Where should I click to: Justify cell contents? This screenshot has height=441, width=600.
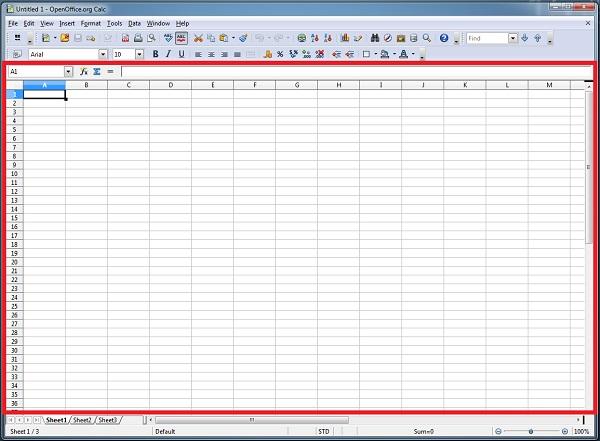tap(237, 54)
